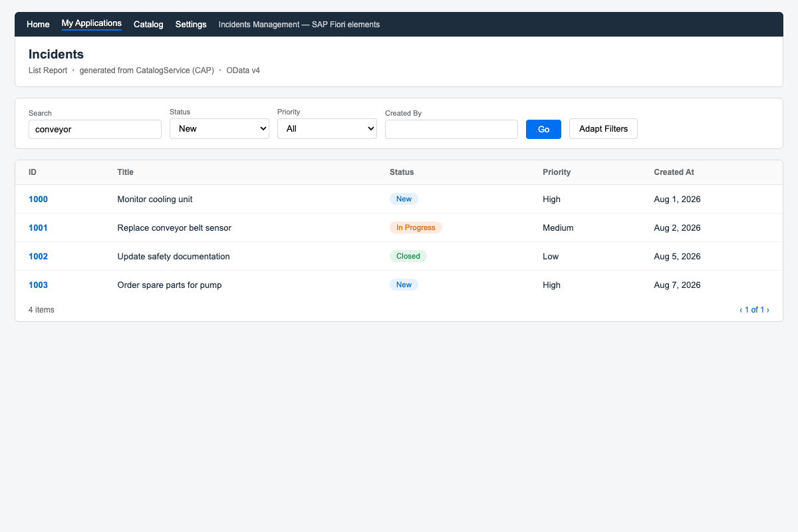798x532 pixels.
Task: Run the filter with Go button
Action: pos(543,129)
